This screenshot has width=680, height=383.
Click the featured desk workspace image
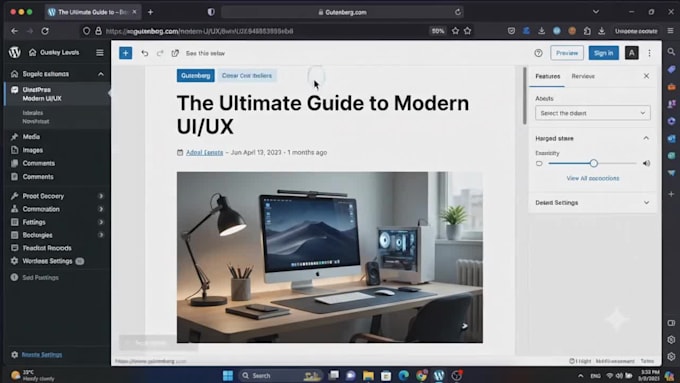330,257
